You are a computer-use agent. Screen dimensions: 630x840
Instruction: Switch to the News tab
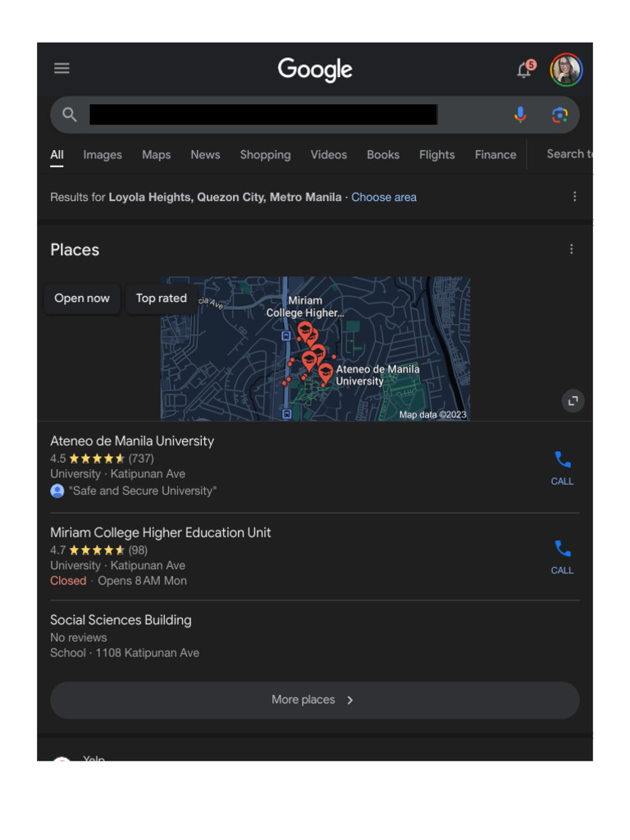coord(205,155)
